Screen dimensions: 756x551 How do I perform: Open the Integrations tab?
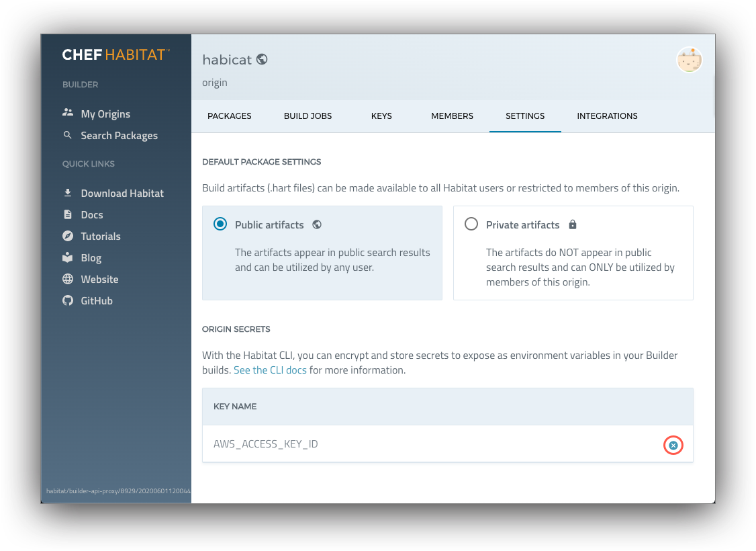(607, 116)
